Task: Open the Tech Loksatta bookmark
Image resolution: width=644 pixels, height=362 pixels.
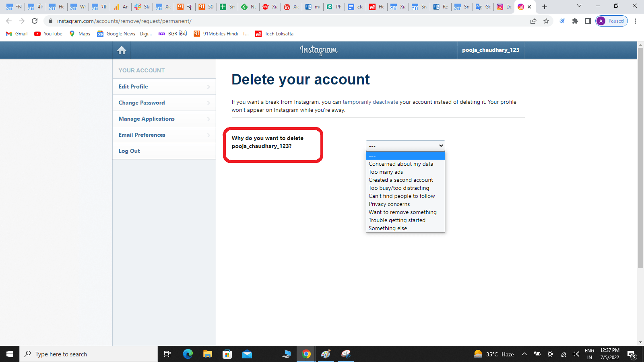Action: (274, 34)
